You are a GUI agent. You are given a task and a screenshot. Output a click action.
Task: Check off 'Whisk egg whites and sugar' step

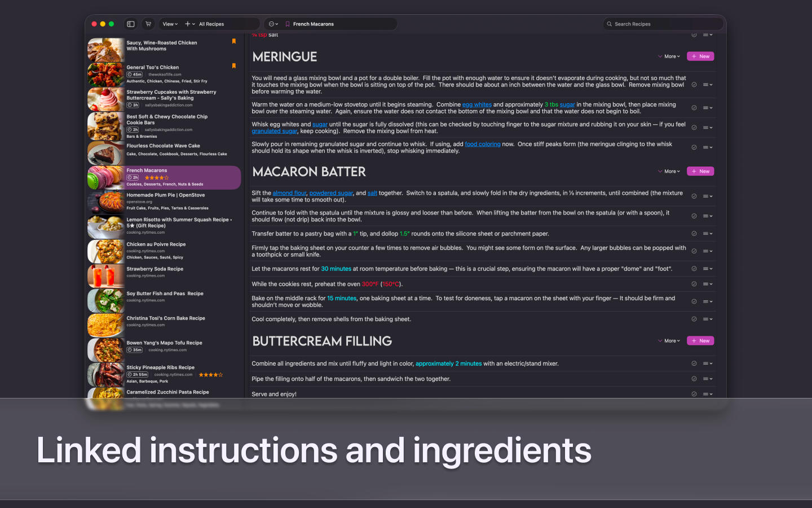coord(694,128)
